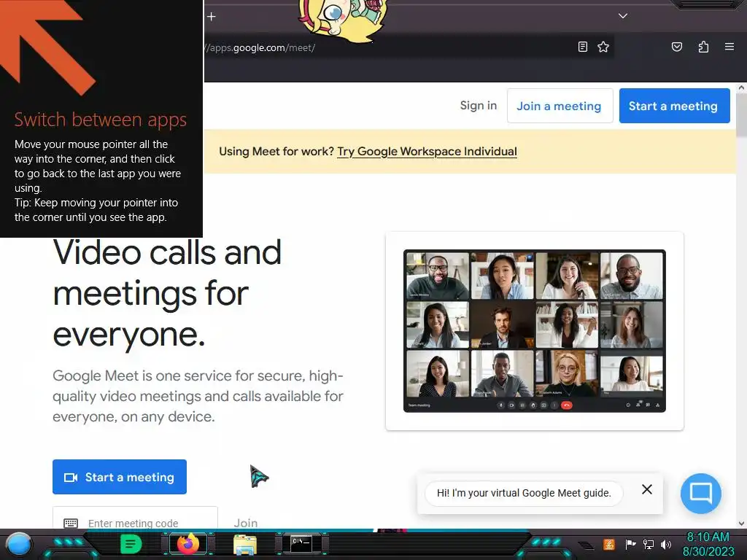The image size is (747, 560).
Task: Open the list all tabs chevron
Action: (x=622, y=16)
